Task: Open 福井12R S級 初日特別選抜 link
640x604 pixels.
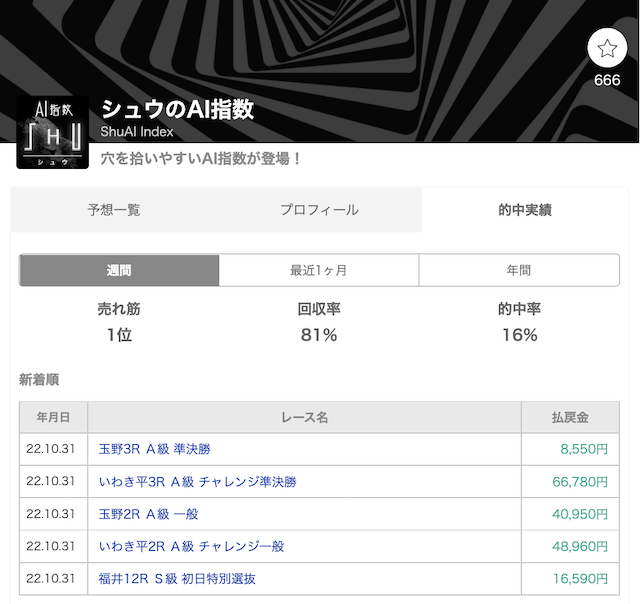Action: click(177, 578)
